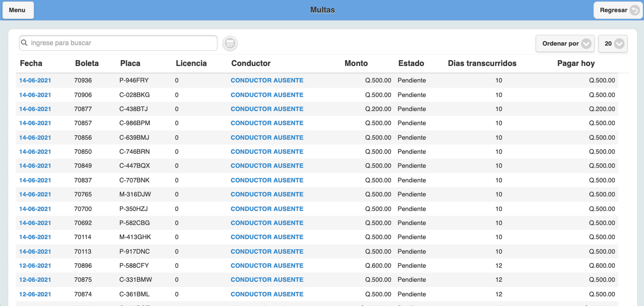Click CONDUCTOR AUSENTE for plate C-028BKG
Image resolution: width=644 pixels, height=306 pixels.
point(267,95)
